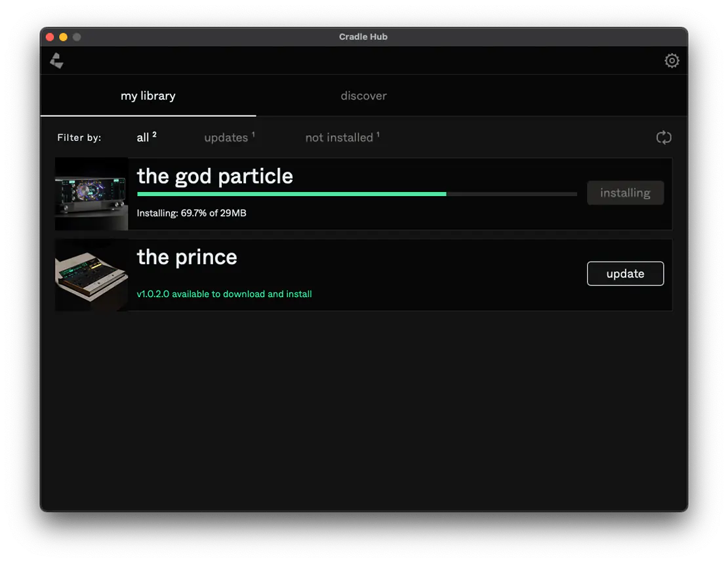Click the Cradle Hub title bar
Screen dimensions: 728x564
tap(363, 37)
